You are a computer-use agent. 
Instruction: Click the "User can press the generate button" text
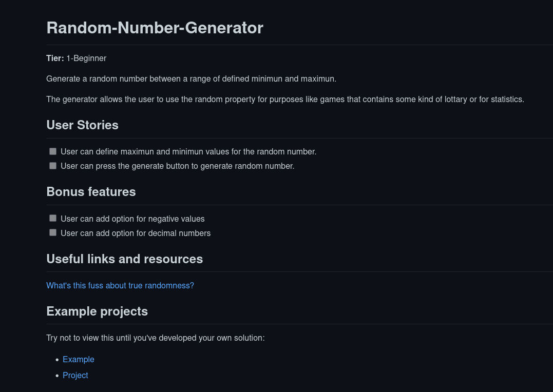(x=177, y=166)
